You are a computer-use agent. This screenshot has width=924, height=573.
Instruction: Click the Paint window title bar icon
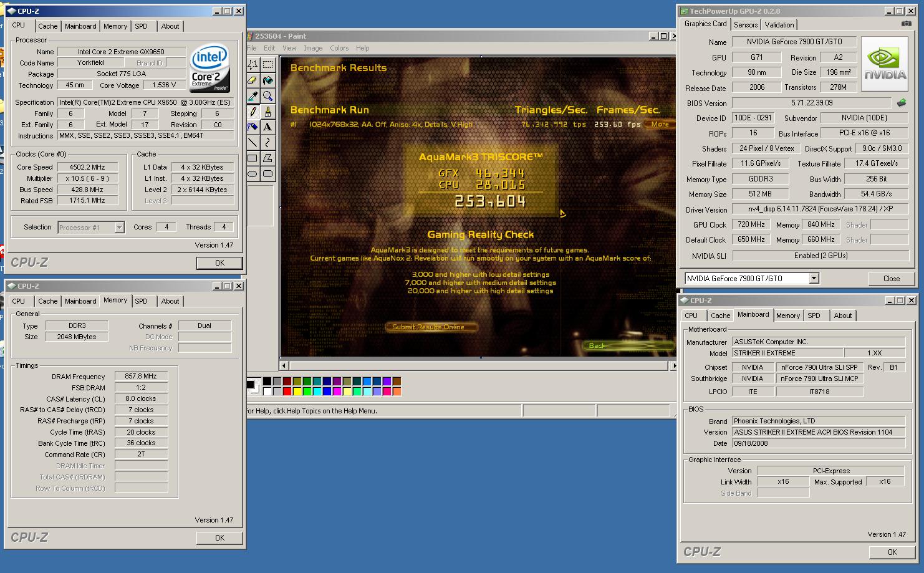tap(250, 36)
